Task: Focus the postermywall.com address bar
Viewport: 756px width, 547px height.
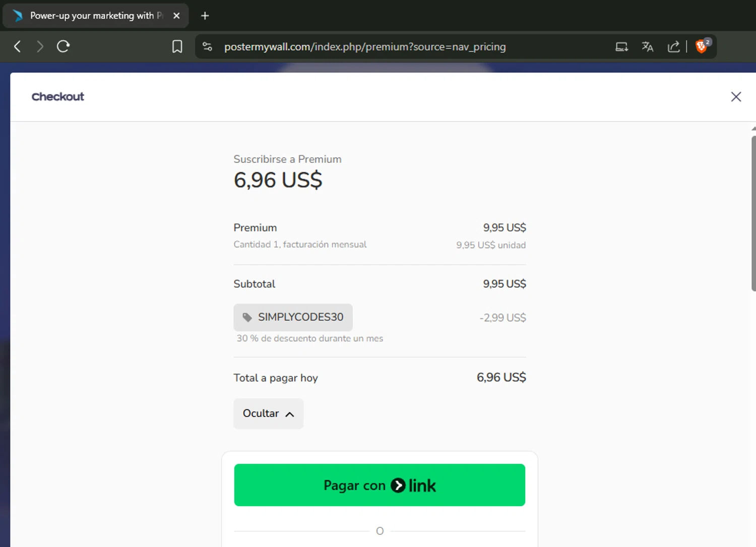Action: (365, 47)
